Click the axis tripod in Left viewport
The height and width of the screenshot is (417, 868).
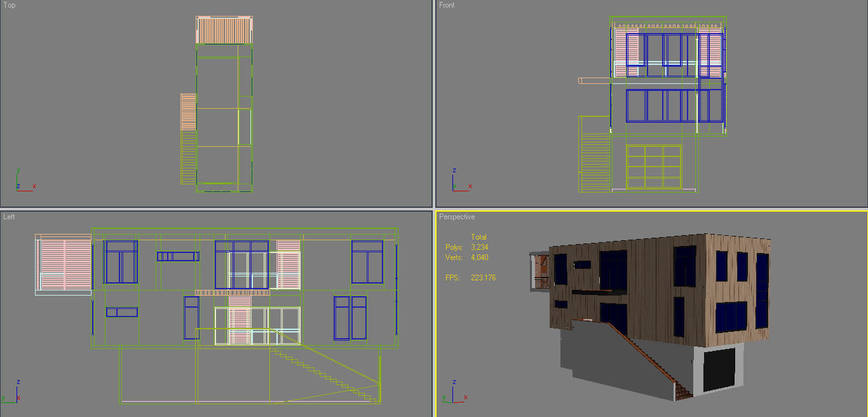click(x=11, y=391)
